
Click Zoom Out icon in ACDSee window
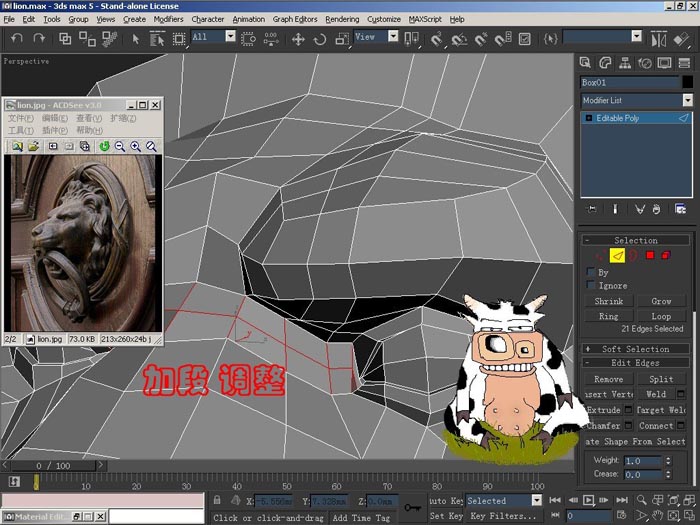point(120,146)
